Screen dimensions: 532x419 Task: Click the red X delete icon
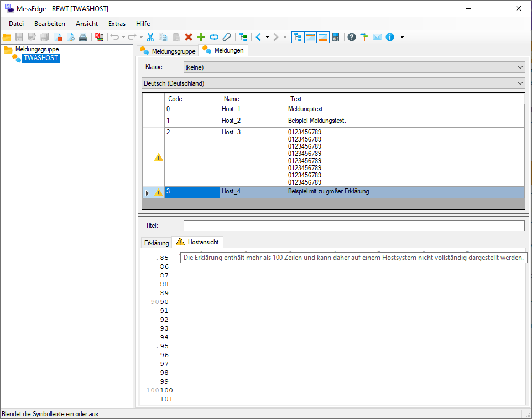click(189, 37)
